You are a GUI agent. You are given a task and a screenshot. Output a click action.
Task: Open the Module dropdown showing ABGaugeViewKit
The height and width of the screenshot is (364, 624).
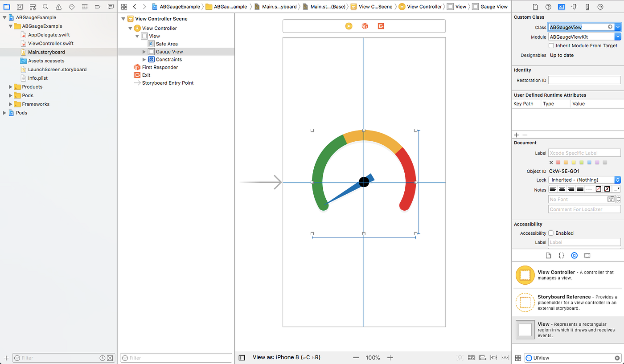617,37
